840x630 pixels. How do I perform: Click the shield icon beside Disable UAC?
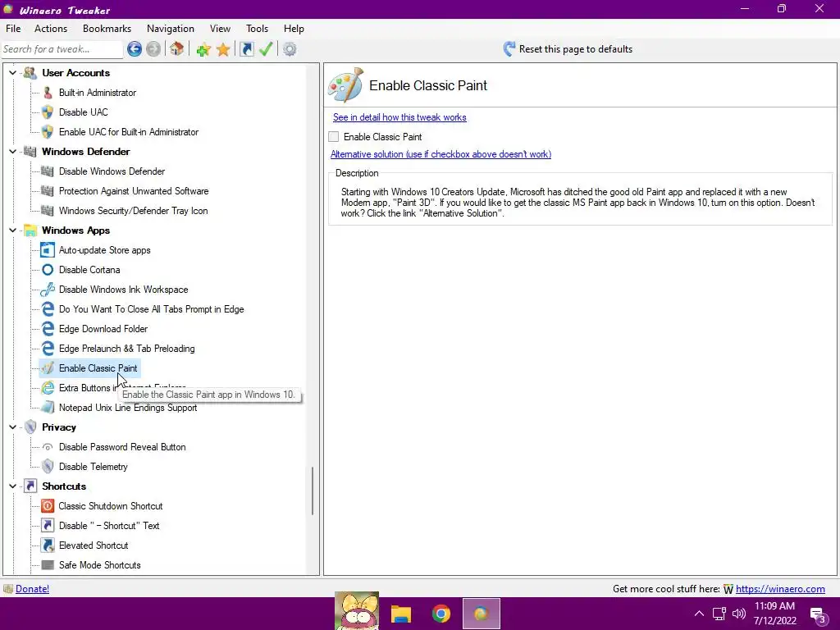(48, 112)
